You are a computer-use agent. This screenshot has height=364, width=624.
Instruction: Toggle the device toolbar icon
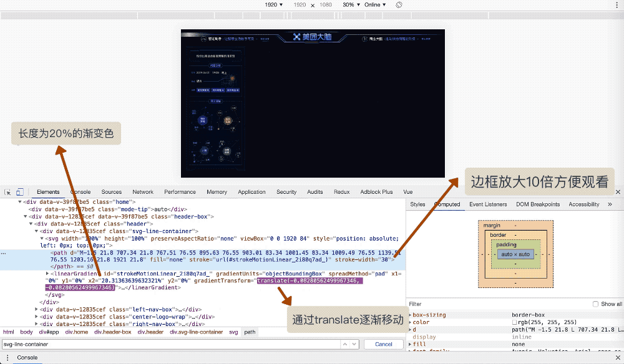(20, 192)
